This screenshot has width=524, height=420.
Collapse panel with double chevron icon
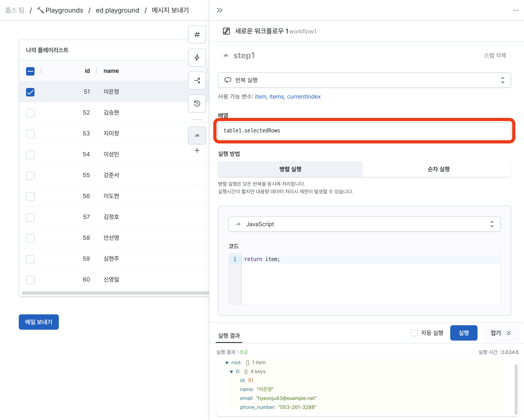click(x=219, y=10)
